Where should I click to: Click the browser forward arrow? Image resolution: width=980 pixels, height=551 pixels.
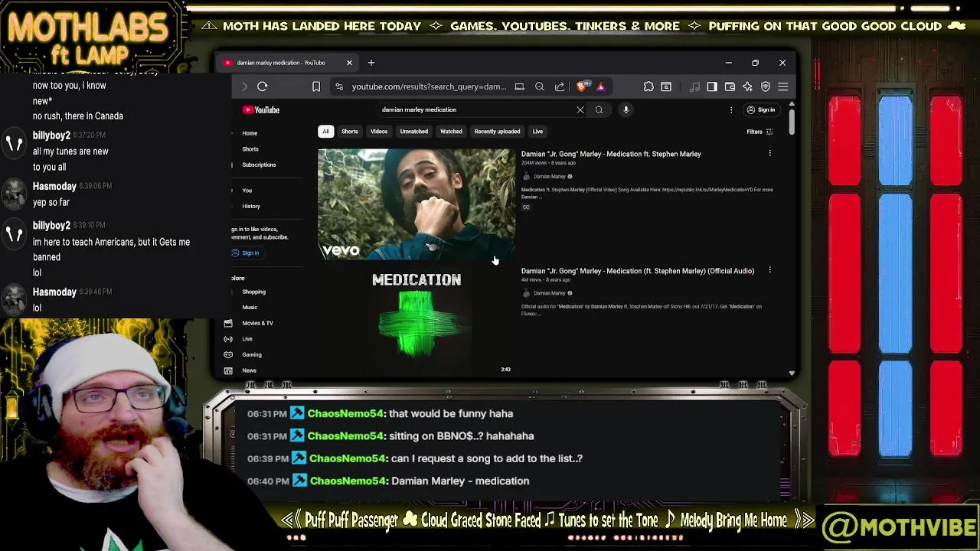click(x=244, y=86)
